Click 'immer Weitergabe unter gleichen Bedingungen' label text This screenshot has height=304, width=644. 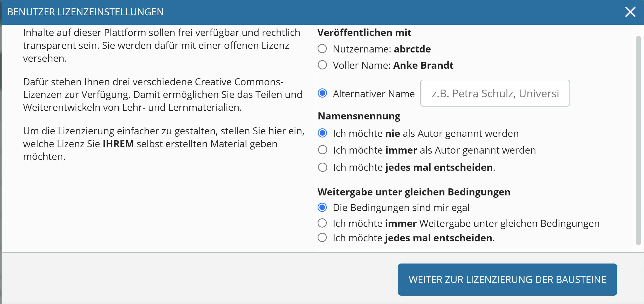466,223
